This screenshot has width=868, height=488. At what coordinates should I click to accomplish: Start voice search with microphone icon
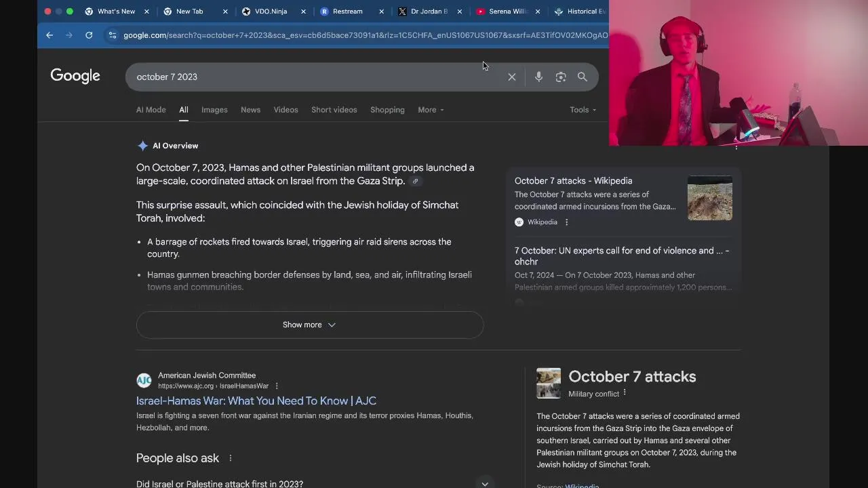(x=538, y=77)
